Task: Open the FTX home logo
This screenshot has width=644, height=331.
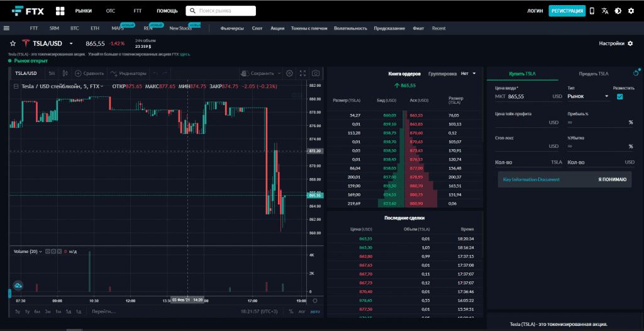Action: [28, 11]
